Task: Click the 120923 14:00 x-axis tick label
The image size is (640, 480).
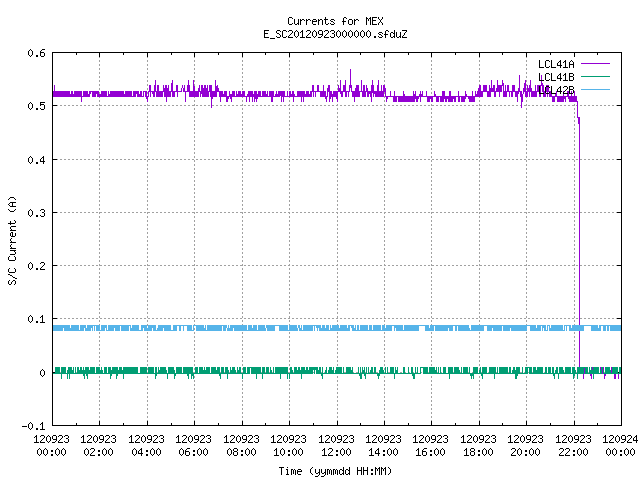Action: 383,445
